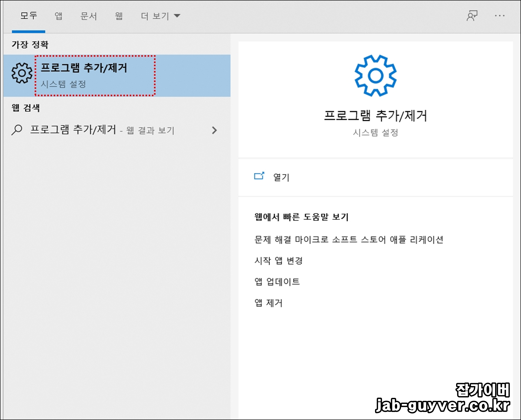
Task: Click the feedback person icon
Action: [472, 16]
